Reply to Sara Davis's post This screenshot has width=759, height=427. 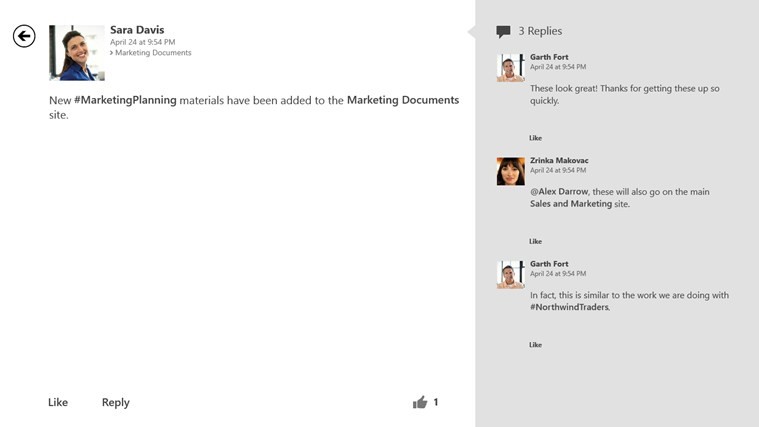coord(115,402)
